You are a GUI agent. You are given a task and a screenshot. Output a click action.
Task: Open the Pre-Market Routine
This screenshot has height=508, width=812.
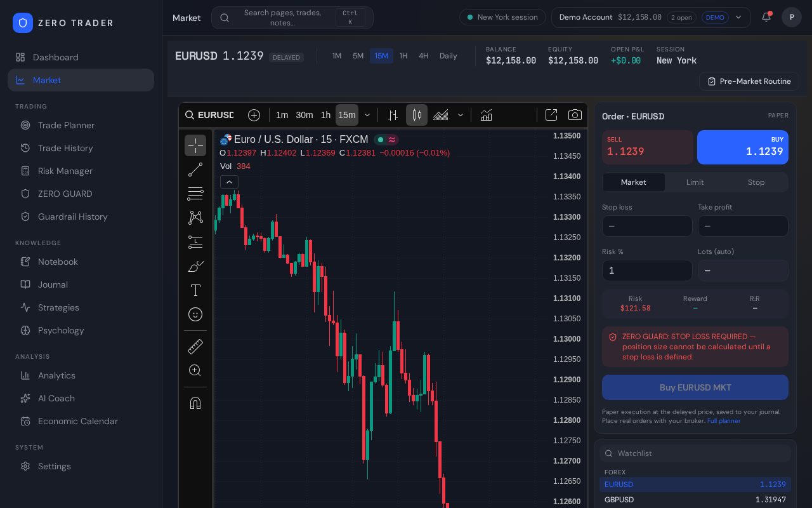tap(749, 81)
